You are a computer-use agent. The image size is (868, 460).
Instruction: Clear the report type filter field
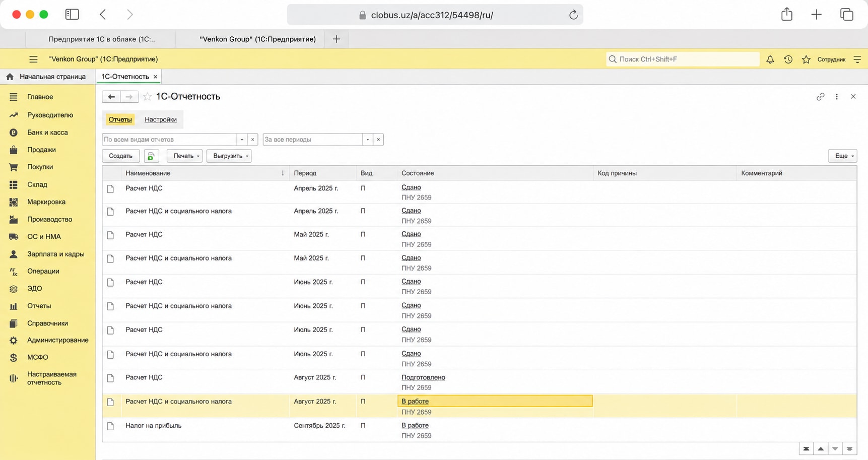click(x=253, y=140)
